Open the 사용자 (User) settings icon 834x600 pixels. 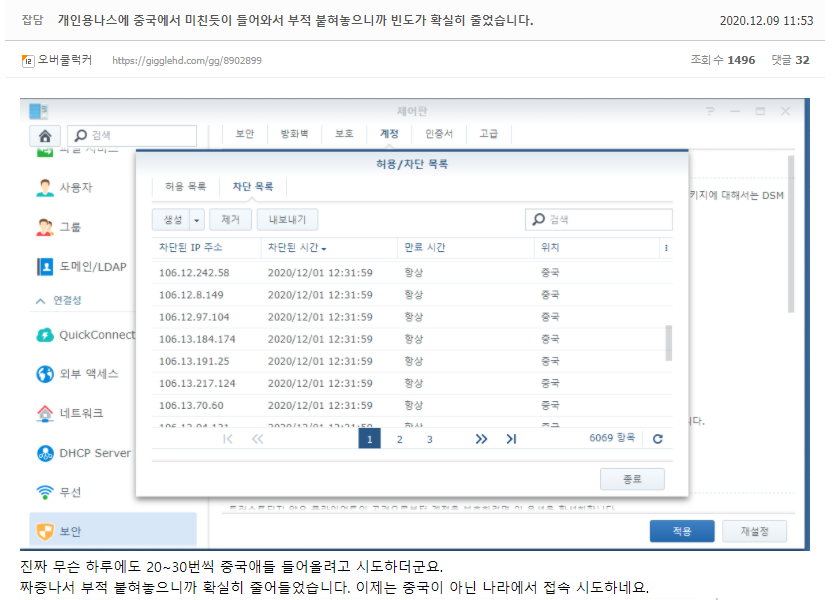coord(45,187)
